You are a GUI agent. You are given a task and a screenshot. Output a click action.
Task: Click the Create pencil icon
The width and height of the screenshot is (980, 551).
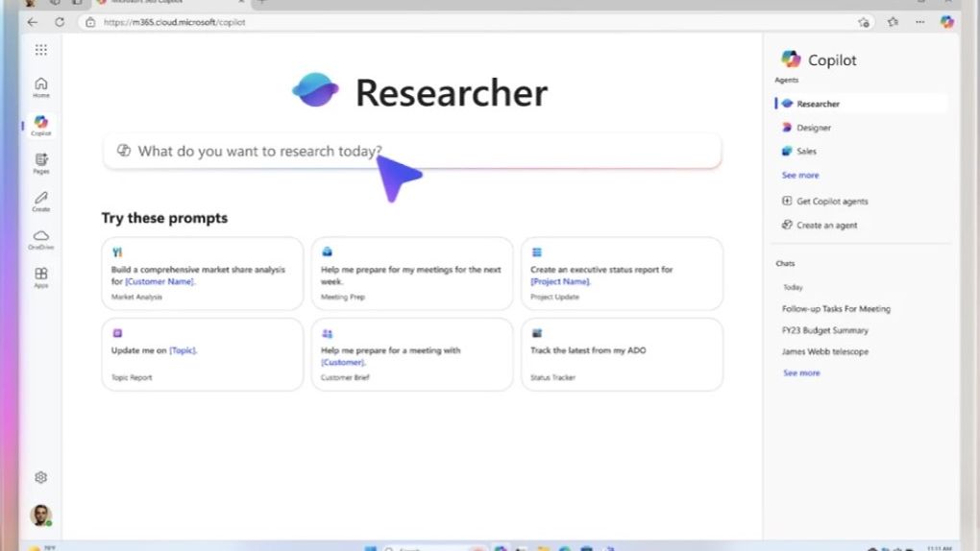pos(41,201)
